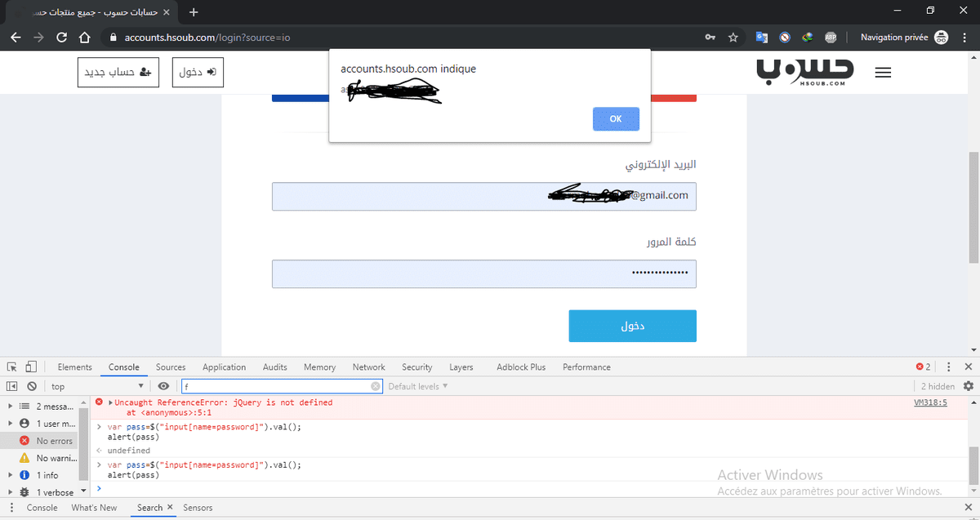
Task: Open the hamburger menu on the Hsoub site
Action: coord(882,73)
